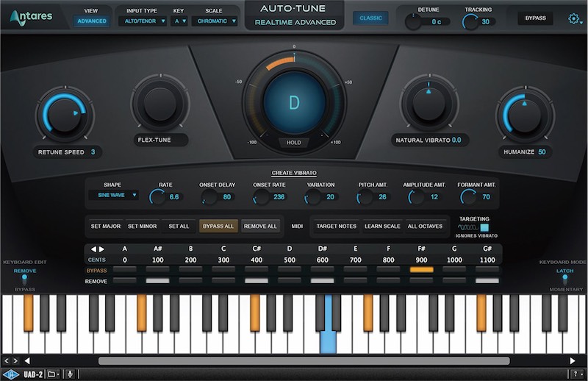This screenshot has width=588, height=381.
Task: Click the pitch display showing D
Action: click(295, 102)
